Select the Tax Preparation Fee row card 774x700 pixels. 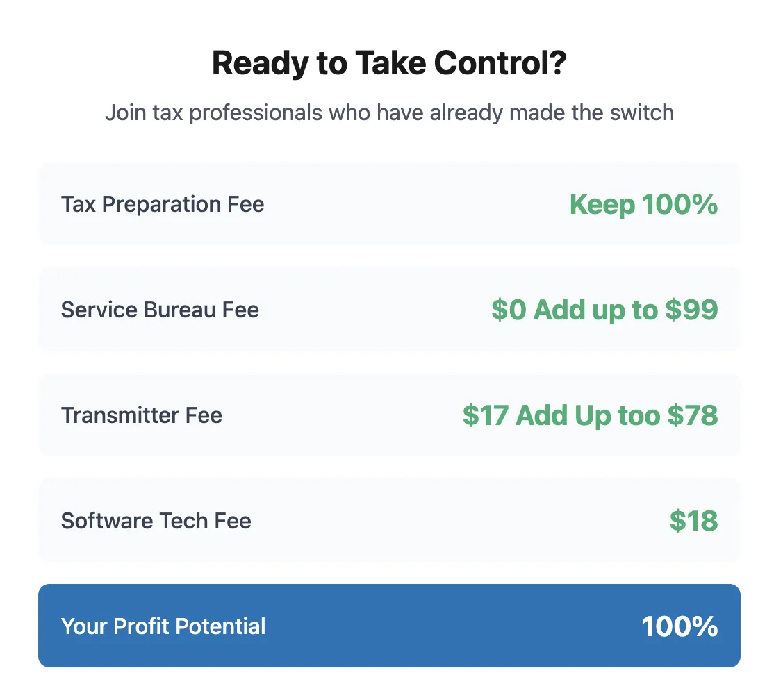click(x=389, y=203)
